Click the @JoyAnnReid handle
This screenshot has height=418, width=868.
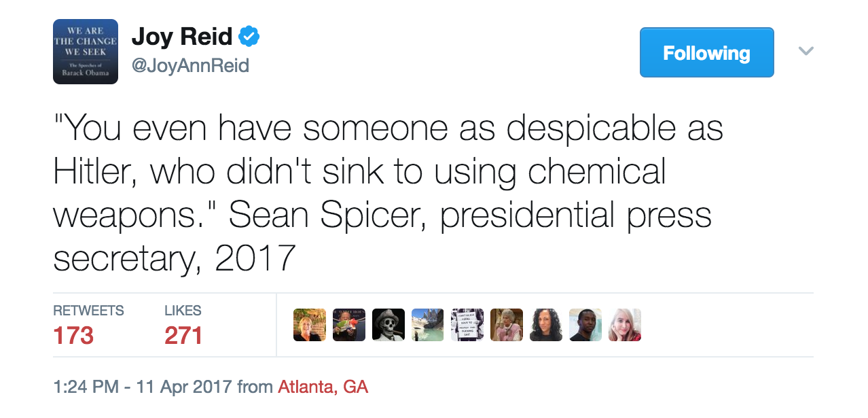tap(190, 66)
